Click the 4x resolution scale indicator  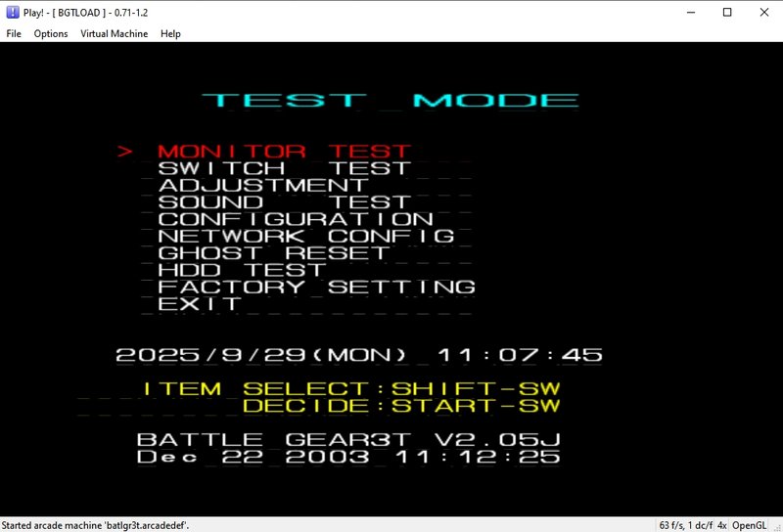(722, 525)
